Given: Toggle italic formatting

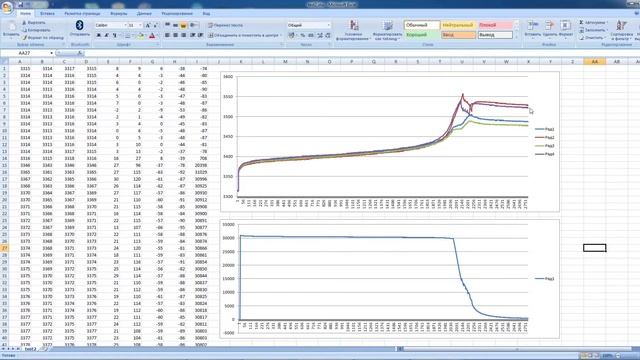Looking at the screenshot, I should (107, 36).
